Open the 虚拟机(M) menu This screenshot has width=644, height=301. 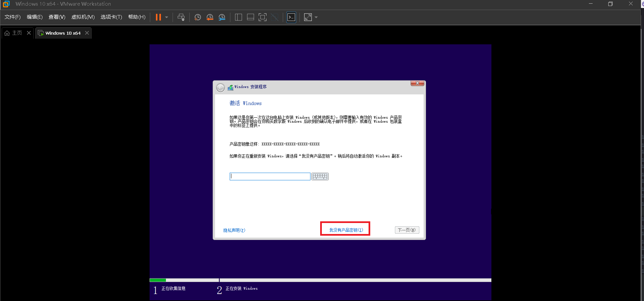click(x=83, y=17)
